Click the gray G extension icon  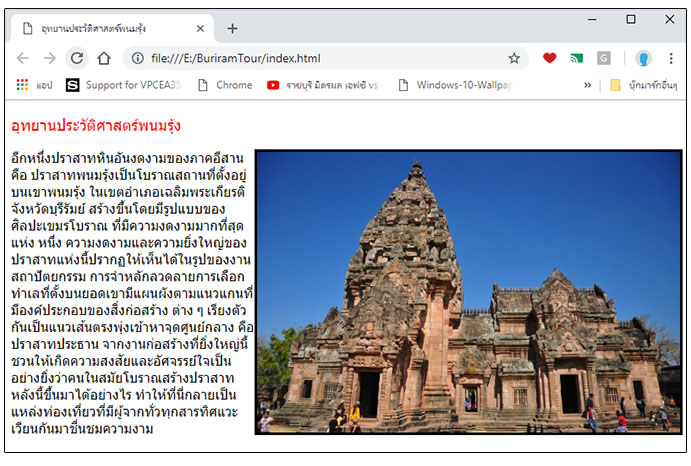[x=604, y=58]
